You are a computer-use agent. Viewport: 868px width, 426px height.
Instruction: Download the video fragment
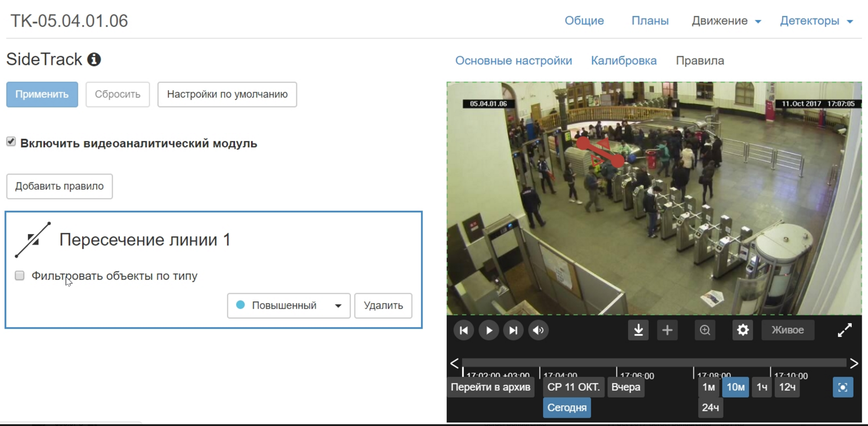tap(638, 330)
